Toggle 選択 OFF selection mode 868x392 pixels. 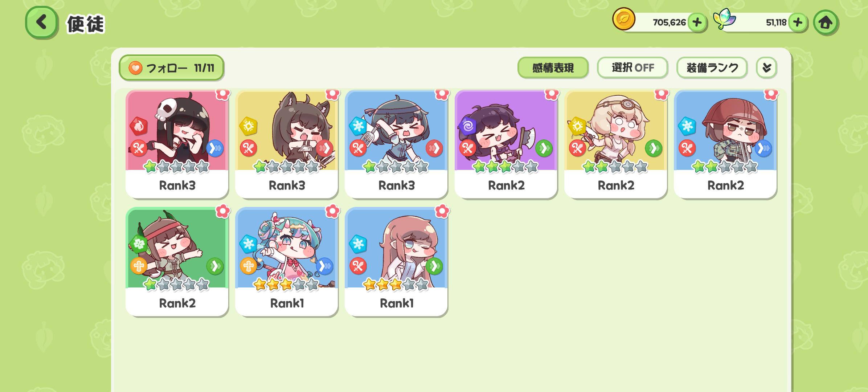point(632,68)
